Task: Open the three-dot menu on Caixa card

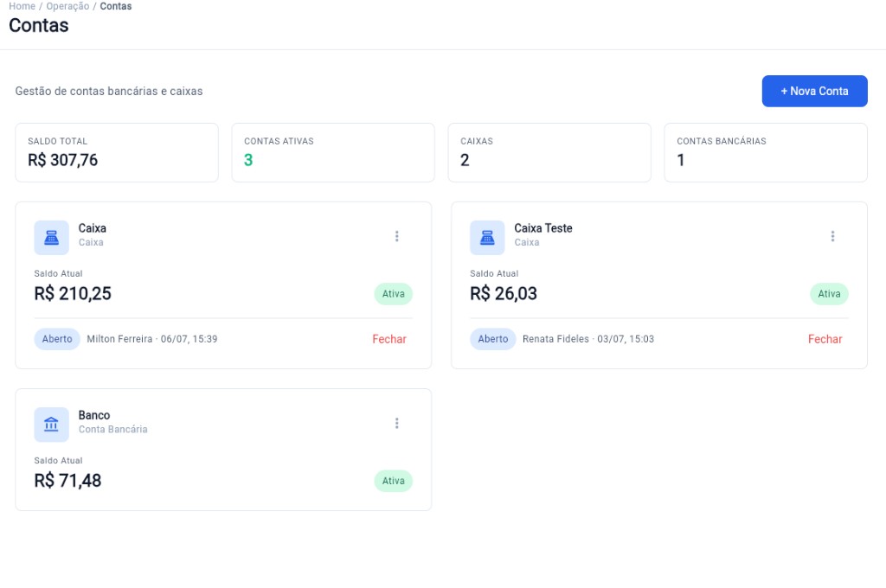Action: (396, 236)
